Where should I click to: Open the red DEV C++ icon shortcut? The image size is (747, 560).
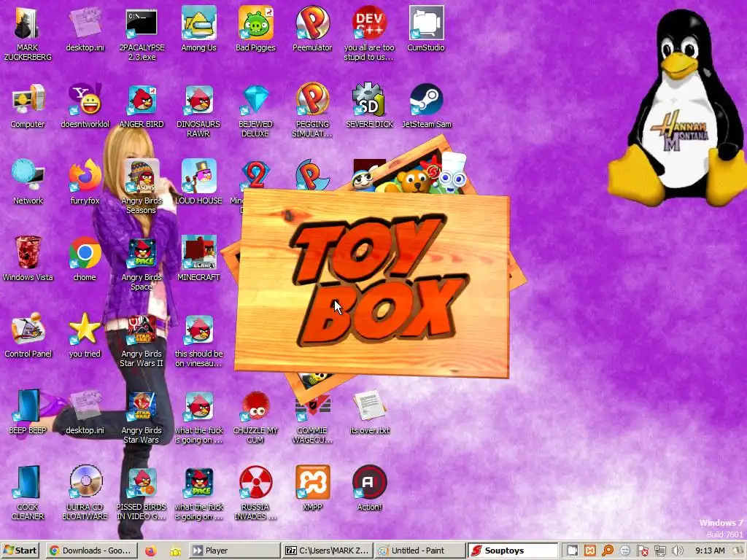pos(369,24)
